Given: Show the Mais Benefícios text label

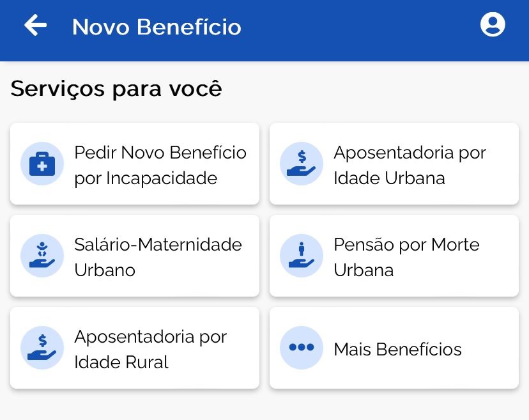Looking at the screenshot, I should click(397, 349).
